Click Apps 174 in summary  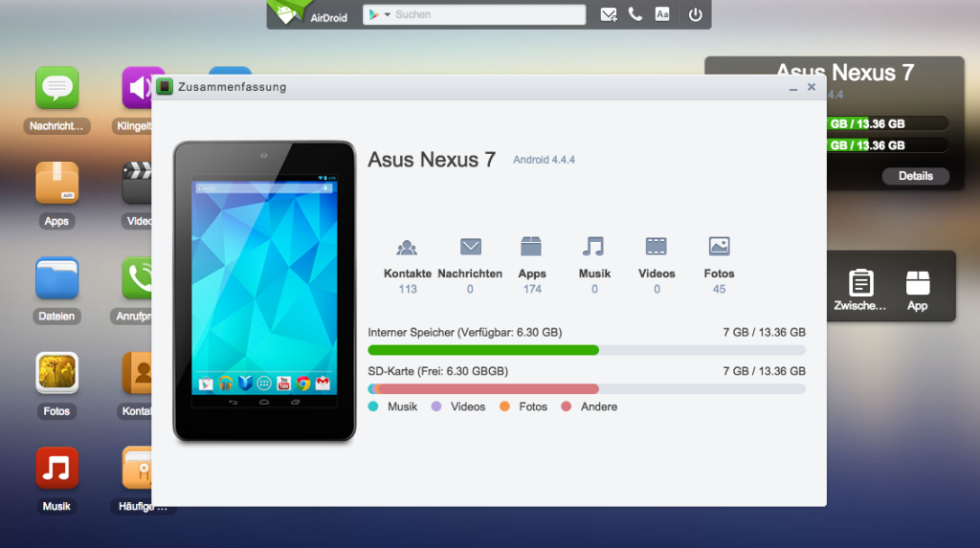click(x=532, y=266)
